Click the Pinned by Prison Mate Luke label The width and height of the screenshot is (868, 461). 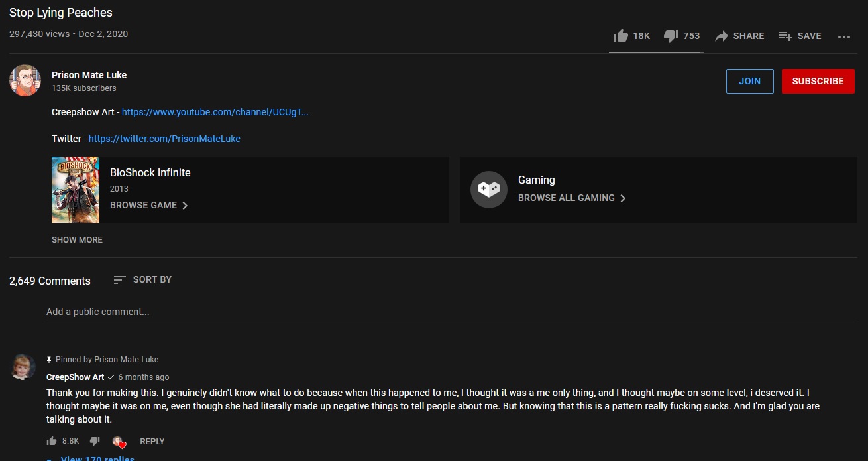[107, 360]
